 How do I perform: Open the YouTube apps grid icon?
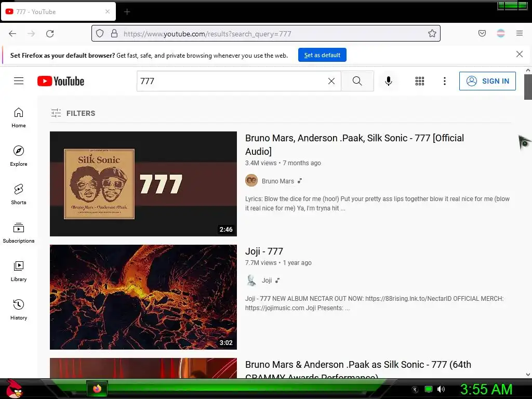click(x=420, y=81)
